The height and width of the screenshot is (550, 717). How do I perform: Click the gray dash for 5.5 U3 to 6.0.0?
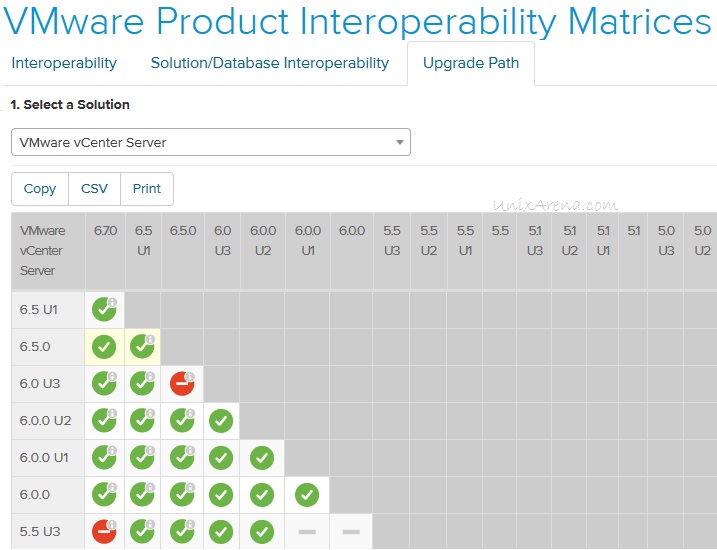[x=351, y=532]
